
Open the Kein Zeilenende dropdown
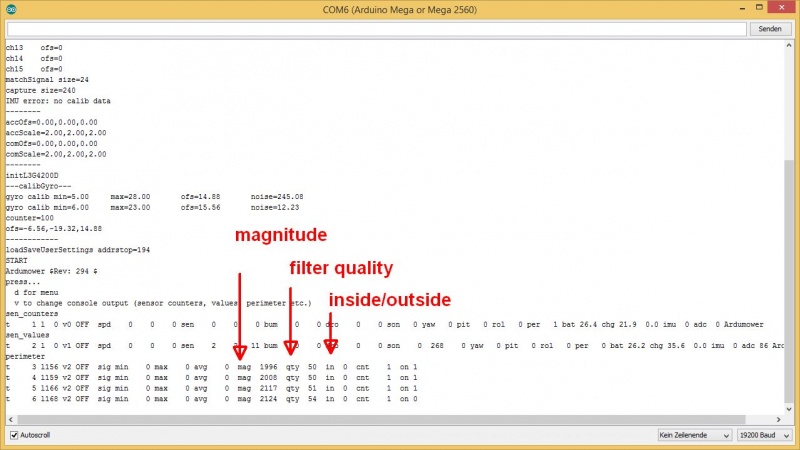[x=694, y=435]
